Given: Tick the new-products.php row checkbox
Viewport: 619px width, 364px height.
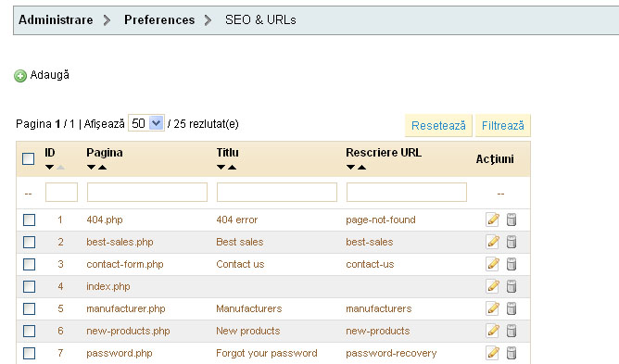Looking at the screenshot, I should [x=29, y=331].
